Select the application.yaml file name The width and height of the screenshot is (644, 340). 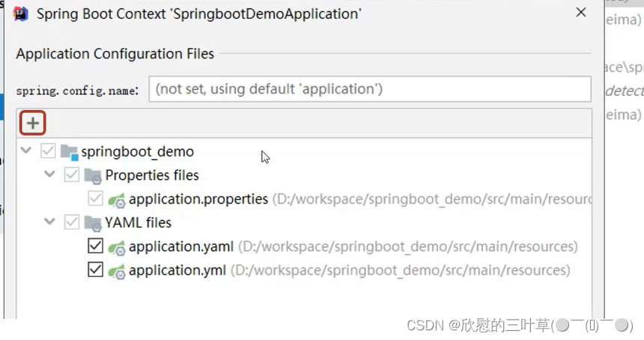(181, 247)
